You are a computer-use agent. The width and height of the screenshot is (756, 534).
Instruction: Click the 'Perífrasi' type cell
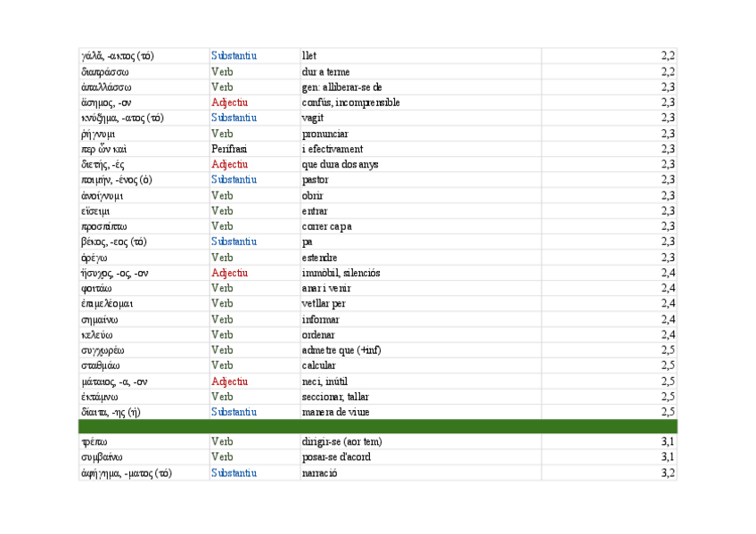[x=229, y=149]
